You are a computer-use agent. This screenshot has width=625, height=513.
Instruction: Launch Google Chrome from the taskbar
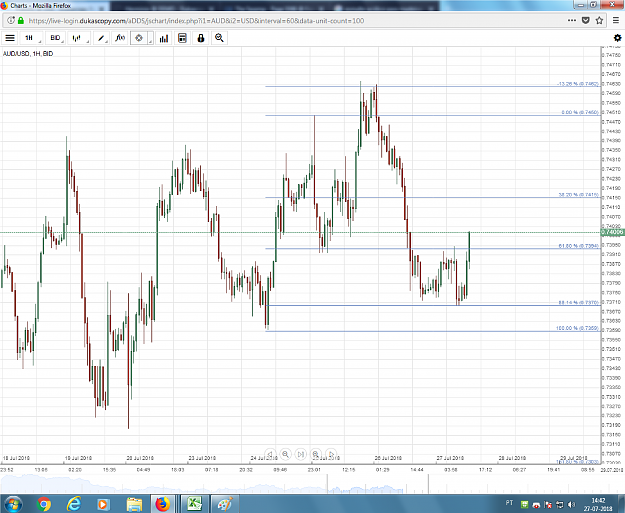click(x=44, y=504)
